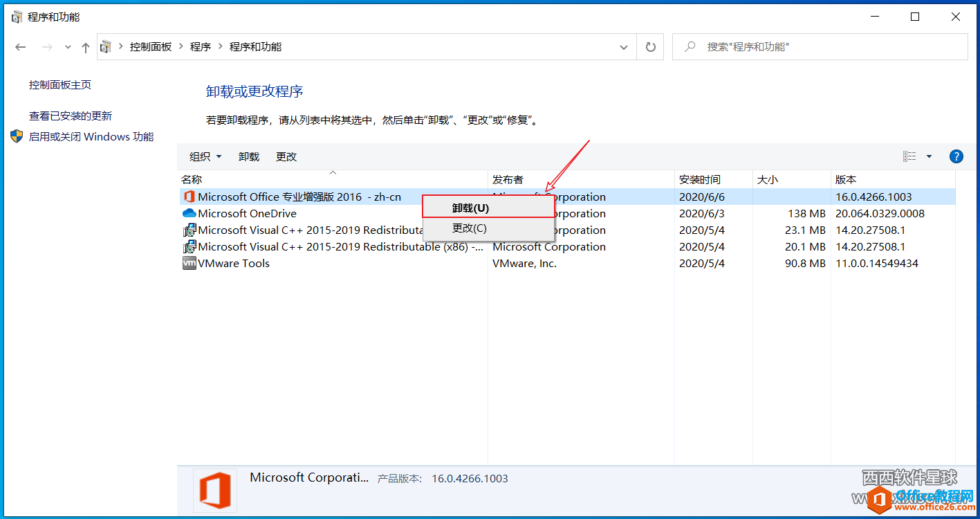The width and height of the screenshot is (980, 519).
Task: Click the 20.1 MB size cell
Action: (x=806, y=246)
